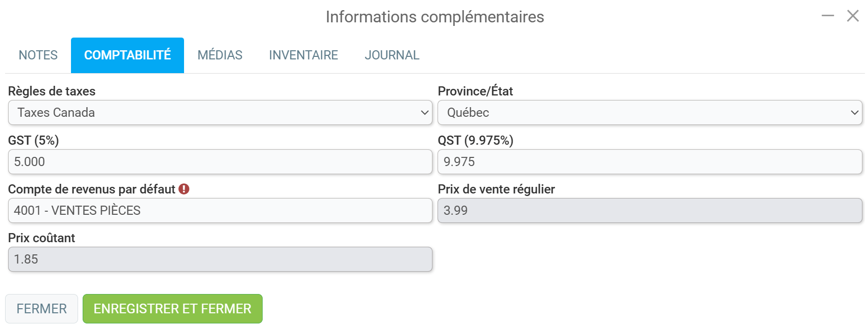The height and width of the screenshot is (327, 868).
Task: Click the Prix coûtant field
Action: 220,259
